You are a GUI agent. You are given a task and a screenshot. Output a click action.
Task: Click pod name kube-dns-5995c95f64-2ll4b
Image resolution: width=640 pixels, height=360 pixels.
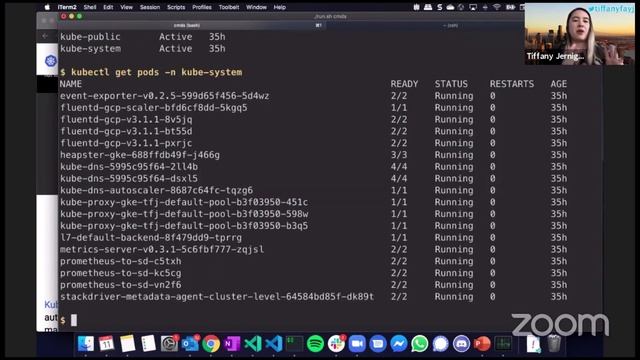pos(129,167)
